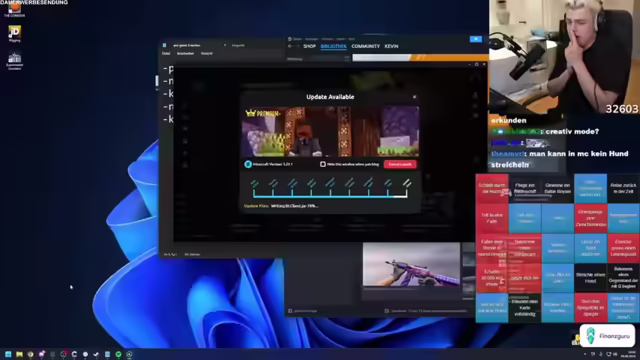Click the red Cancel Launch button

pyautogui.click(x=400, y=164)
